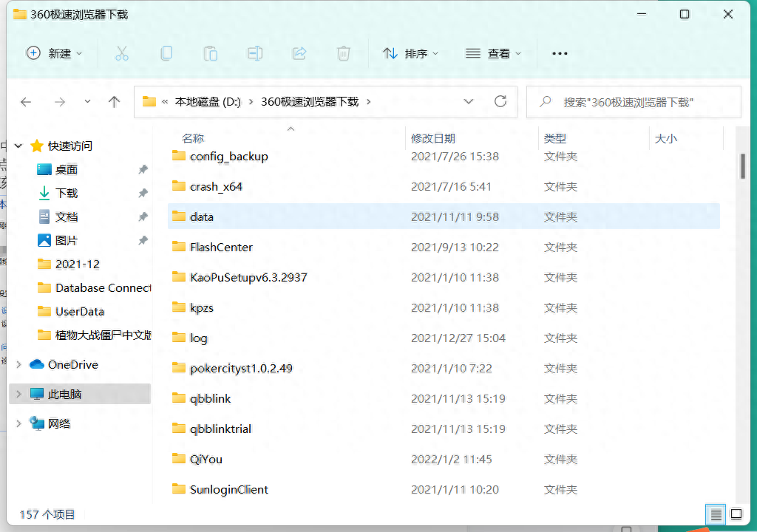Click the Share icon in toolbar
This screenshot has width=757, height=532.
pos(299,53)
